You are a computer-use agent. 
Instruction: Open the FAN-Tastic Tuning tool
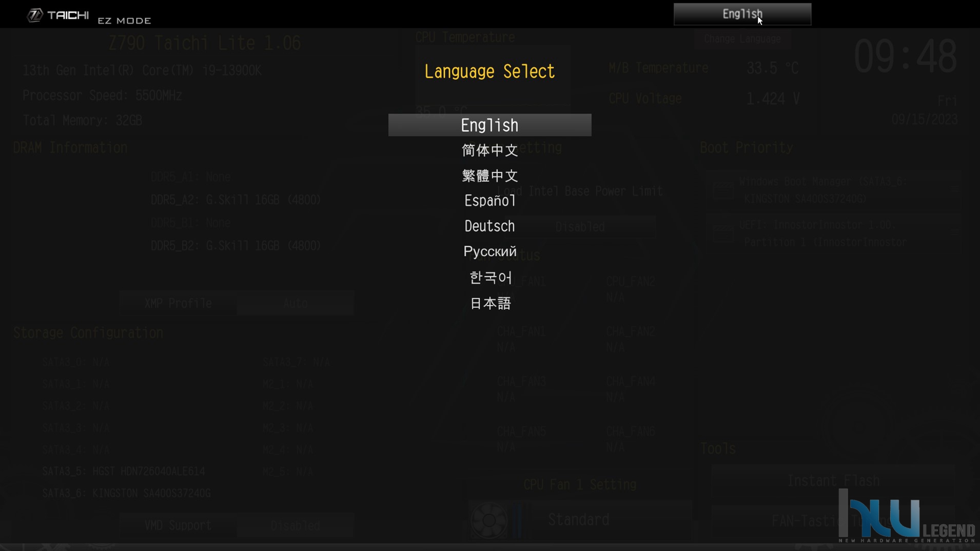coord(833,521)
